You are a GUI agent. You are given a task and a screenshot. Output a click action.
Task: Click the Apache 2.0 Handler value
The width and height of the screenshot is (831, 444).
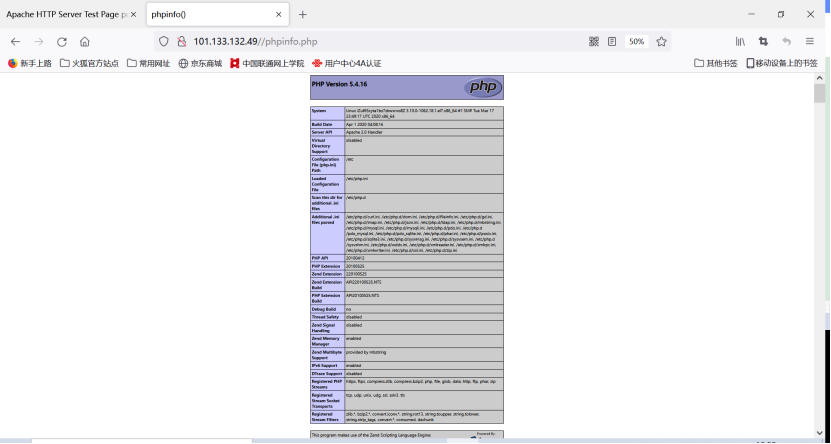[x=364, y=132]
